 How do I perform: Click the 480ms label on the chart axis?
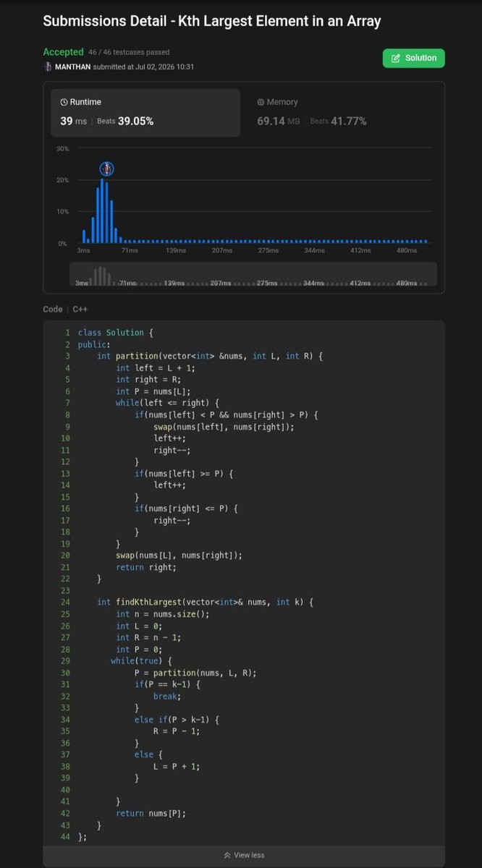(407, 250)
